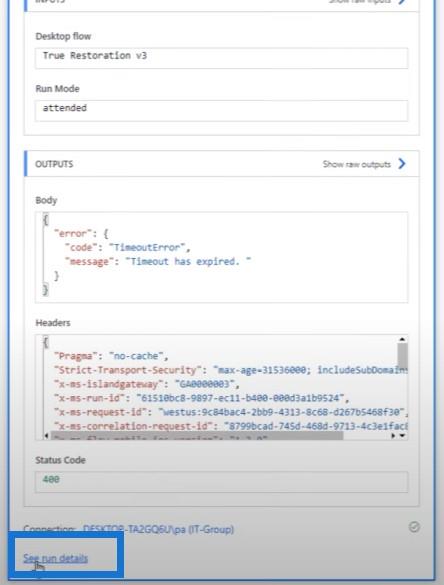Screen dimensions: 444x585
Task: Click the Headers vertical scrollbar thumb
Action: click(x=402, y=355)
